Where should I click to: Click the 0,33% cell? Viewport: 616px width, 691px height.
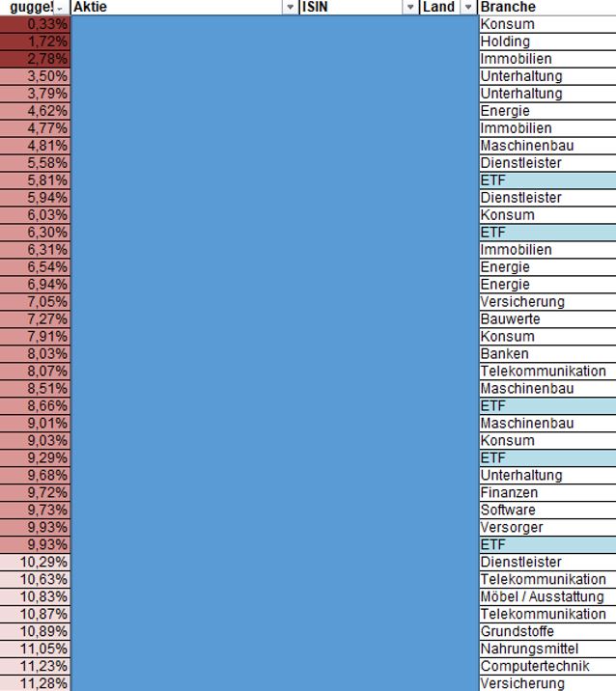coord(35,24)
